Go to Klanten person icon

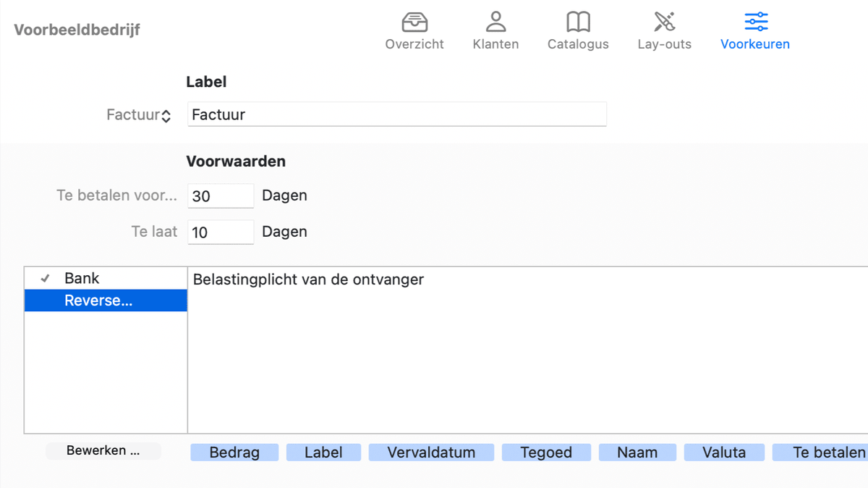coord(495,22)
